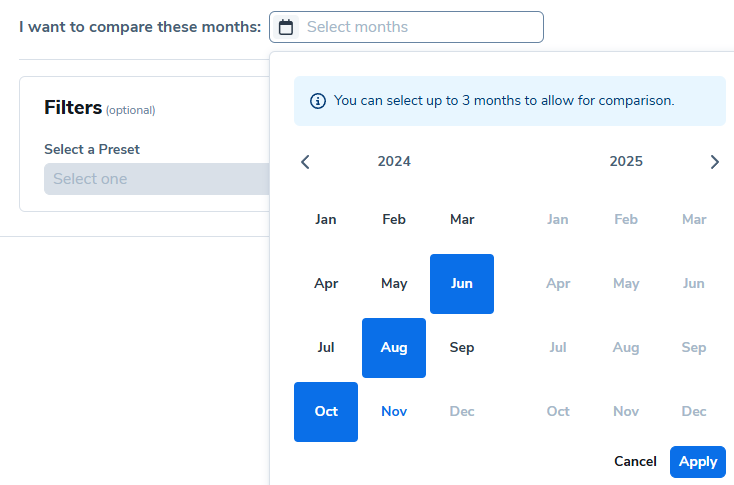Click the 2024 year heading
The height and width of the screenshot is (485, 734).
394,162
